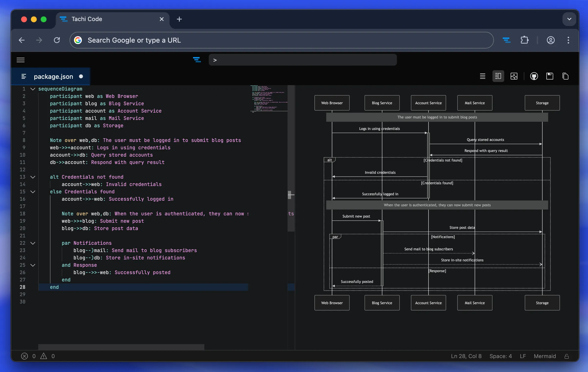Open the browser extensions puzzle icon

[x=525, y=40]
